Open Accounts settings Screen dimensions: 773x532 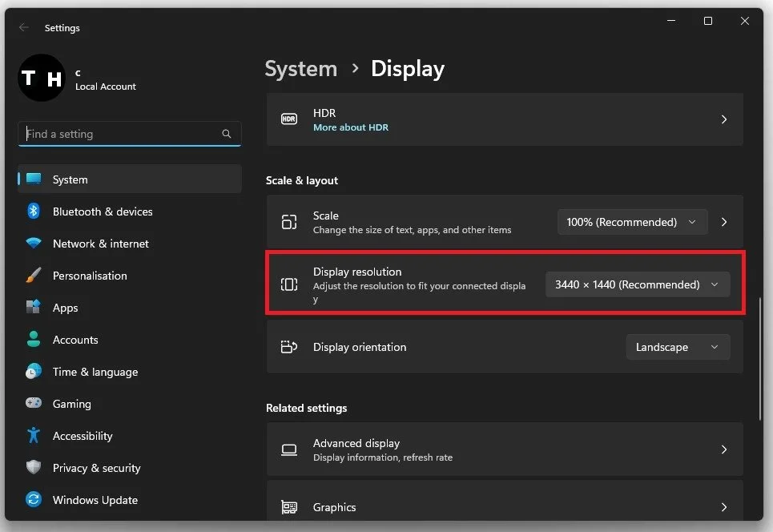[x=130, y=339]
